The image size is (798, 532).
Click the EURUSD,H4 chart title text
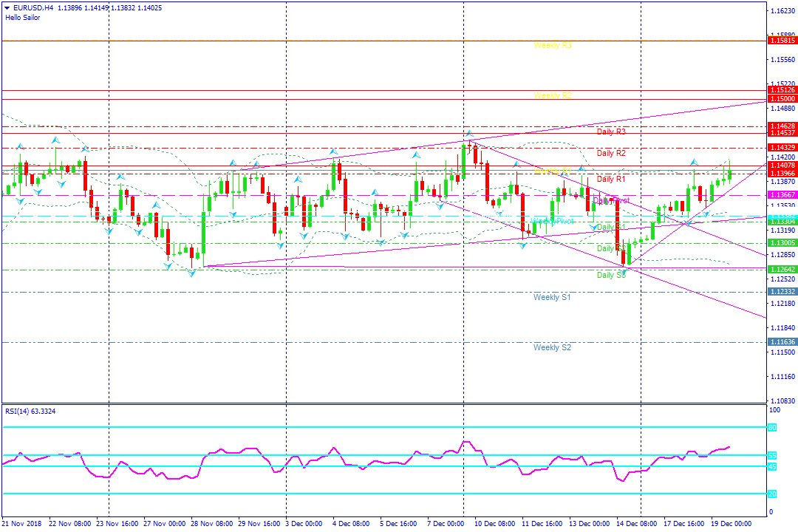(33, 8)
